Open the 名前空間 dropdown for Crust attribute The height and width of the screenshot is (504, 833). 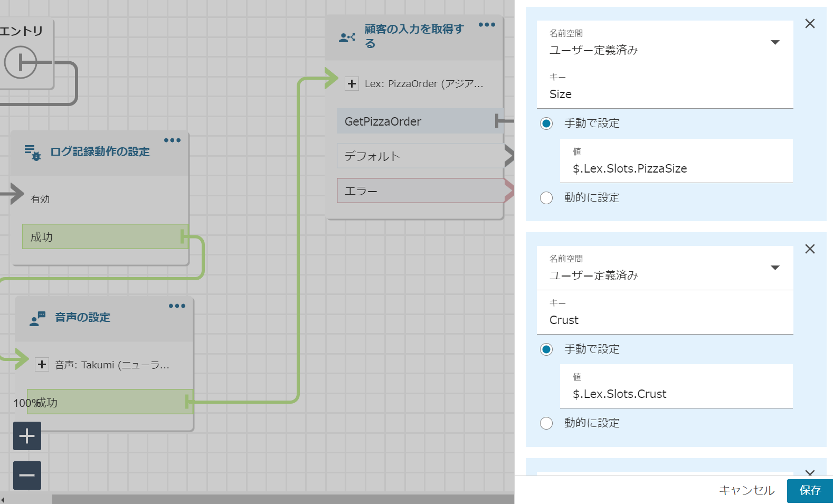click(x=774, y=268)
